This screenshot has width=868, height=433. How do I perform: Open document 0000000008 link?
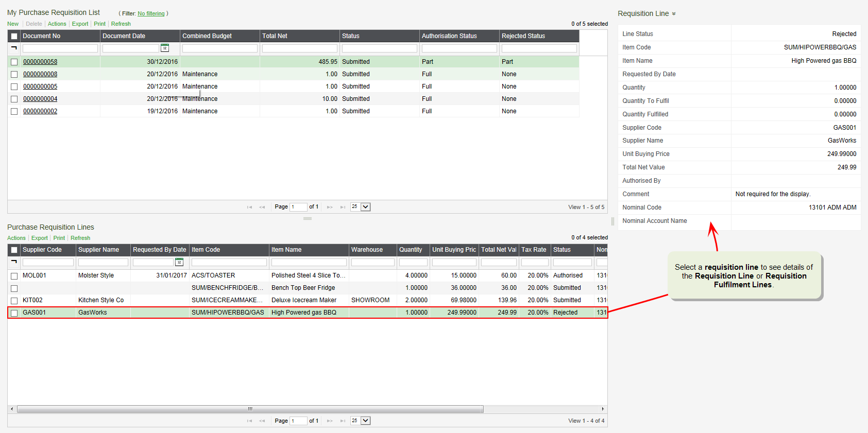click(x=40, y=74)
